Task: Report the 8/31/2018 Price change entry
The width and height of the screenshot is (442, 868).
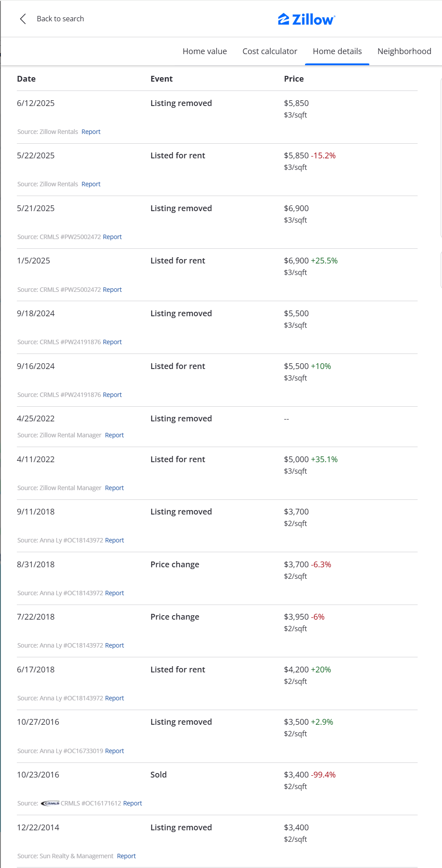Action: (x=114, y=593)
